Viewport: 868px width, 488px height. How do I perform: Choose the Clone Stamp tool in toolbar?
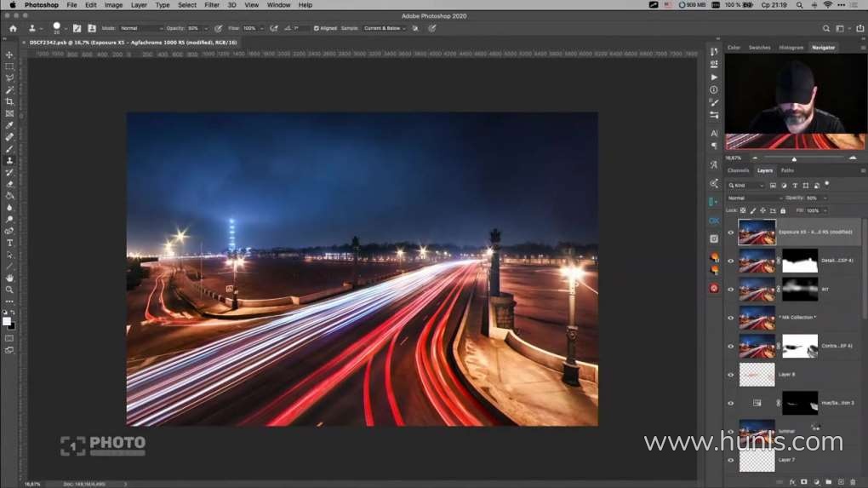click(x=9, y=160)
